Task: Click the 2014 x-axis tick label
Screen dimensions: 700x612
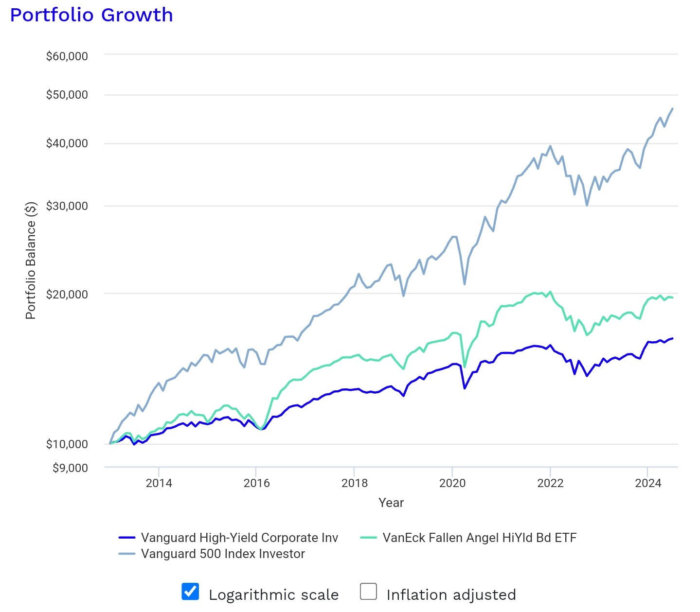Action: pyautogui.click(x=159, y=483)
